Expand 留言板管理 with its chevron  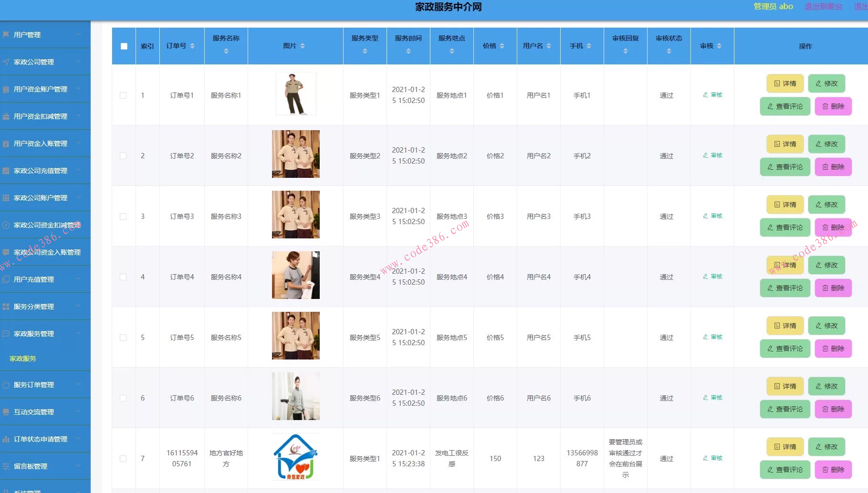click(78, 466)
